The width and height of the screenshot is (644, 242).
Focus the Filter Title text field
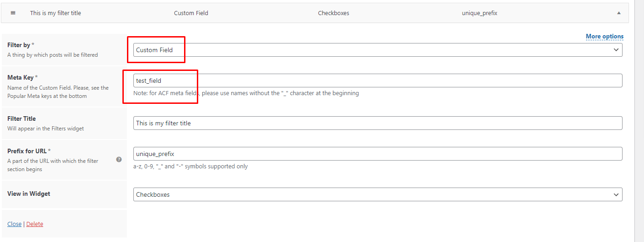click(x=378, y=123)
